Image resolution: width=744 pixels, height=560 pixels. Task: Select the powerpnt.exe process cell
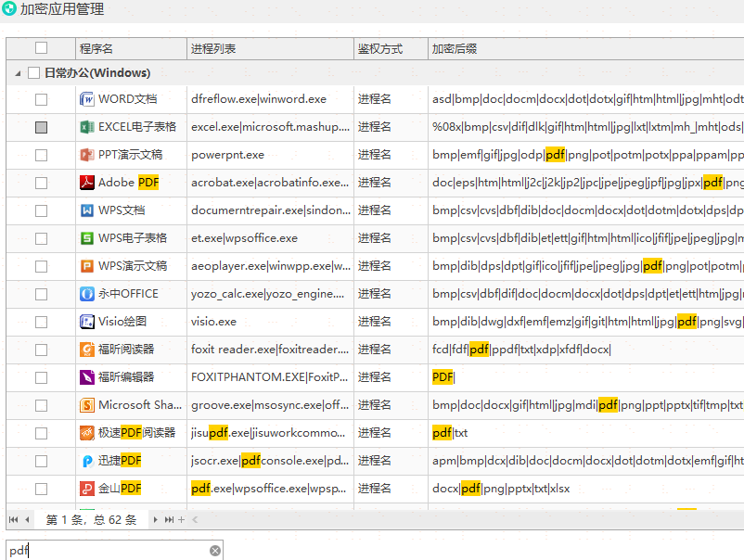(271, 155)
